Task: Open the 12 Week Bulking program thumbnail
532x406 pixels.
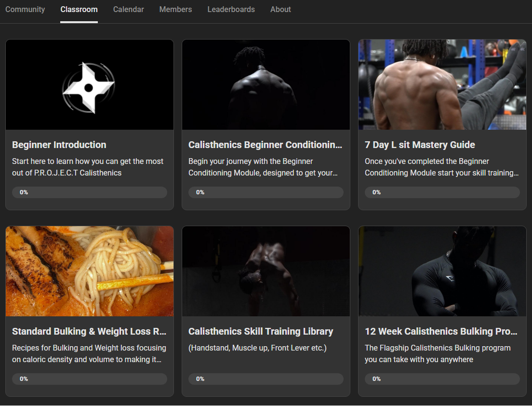Action: pos(442,271)
